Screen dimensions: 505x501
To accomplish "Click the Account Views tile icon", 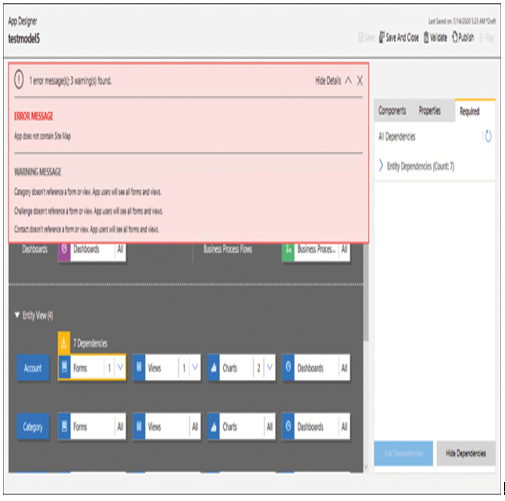I will pos(139,367).
